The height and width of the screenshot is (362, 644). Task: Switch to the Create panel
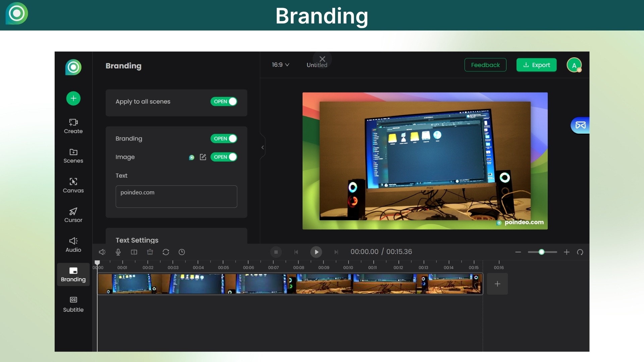(73, 126)
